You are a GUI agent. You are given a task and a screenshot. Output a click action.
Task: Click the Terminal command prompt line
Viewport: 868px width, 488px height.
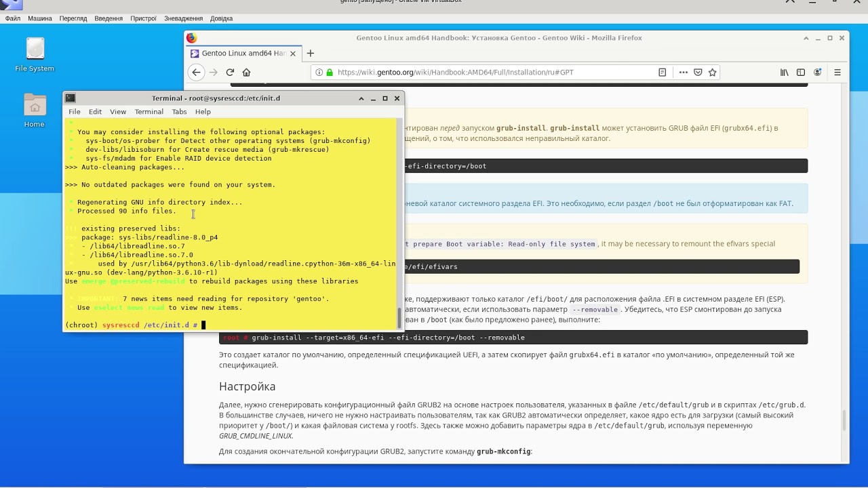coord(231,325)
